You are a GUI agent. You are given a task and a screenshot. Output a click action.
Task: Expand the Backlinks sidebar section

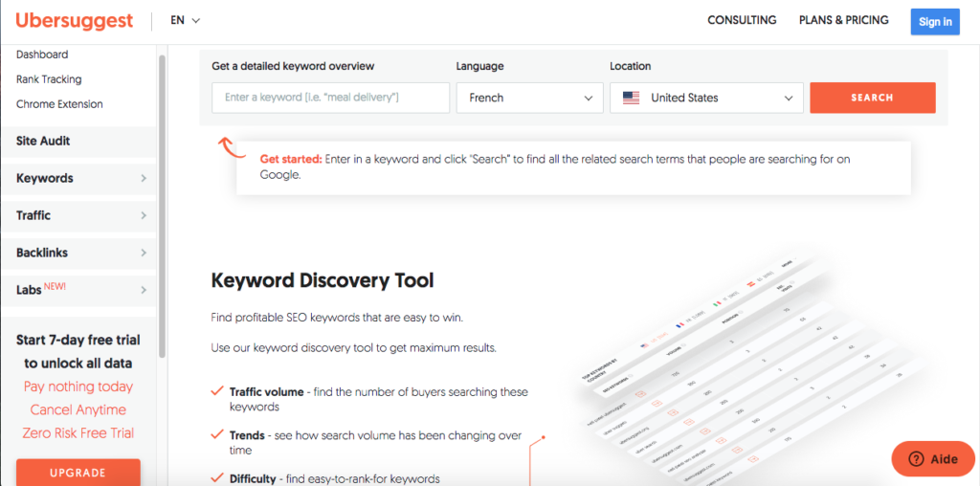click(78, 253)
